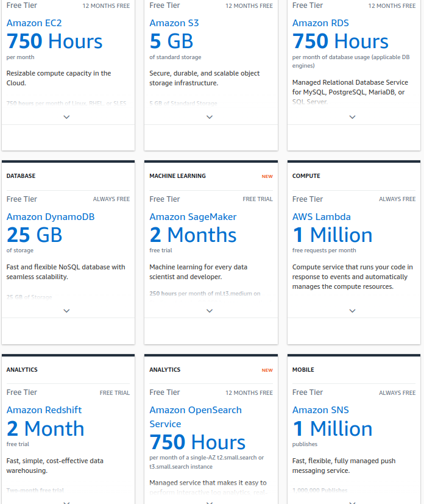424x504 pixels.
Task: Click 12 MONTHS FREE tag on S3 card
Action: [x=249, y=6]
